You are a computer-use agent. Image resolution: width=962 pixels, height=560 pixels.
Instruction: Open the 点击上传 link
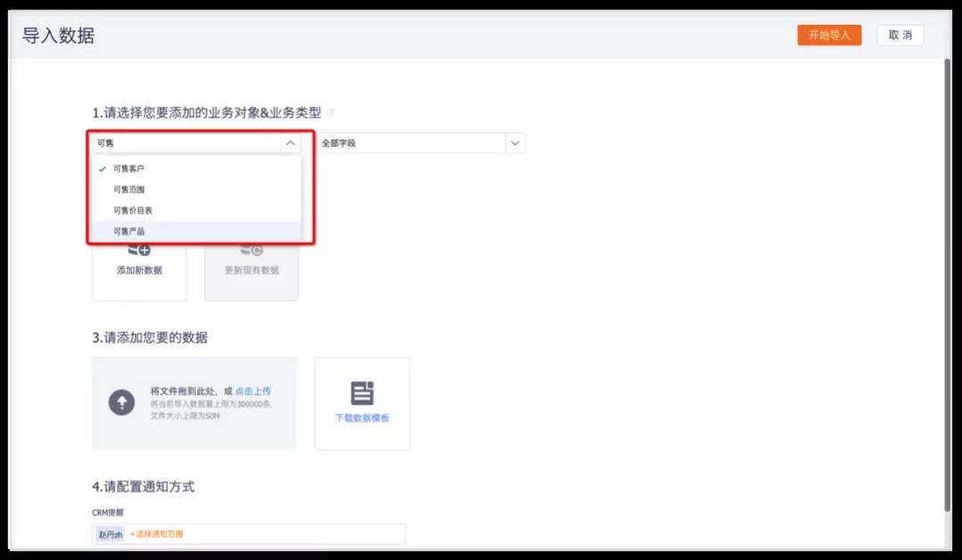[x=253, y=391]
